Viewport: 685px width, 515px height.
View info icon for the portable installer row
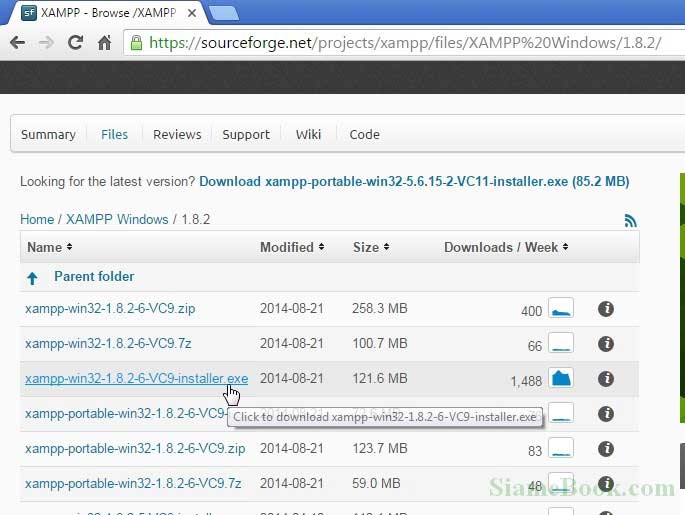click(606, 414)
